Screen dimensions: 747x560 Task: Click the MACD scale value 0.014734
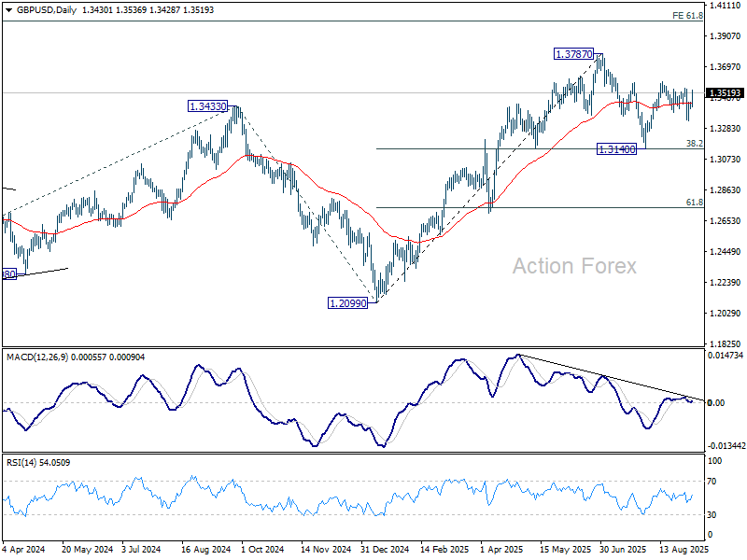[x=726, y=356]
